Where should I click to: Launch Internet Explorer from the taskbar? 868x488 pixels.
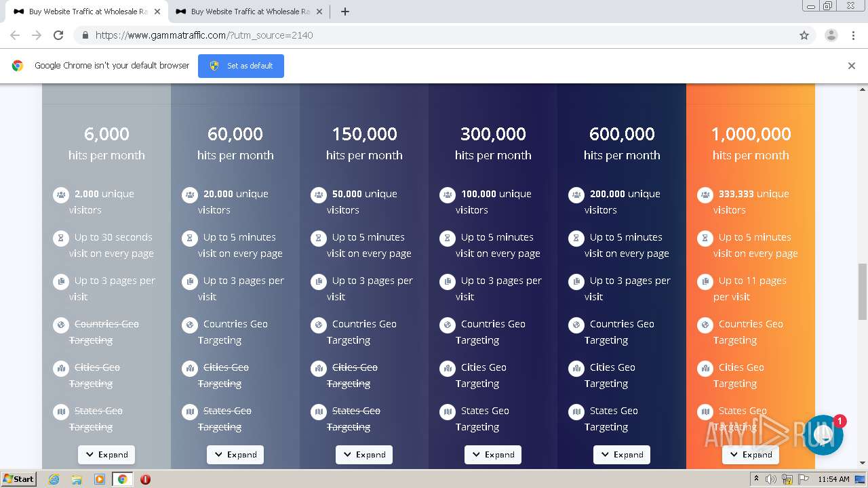pyautogui.click(x=54, y=479)
